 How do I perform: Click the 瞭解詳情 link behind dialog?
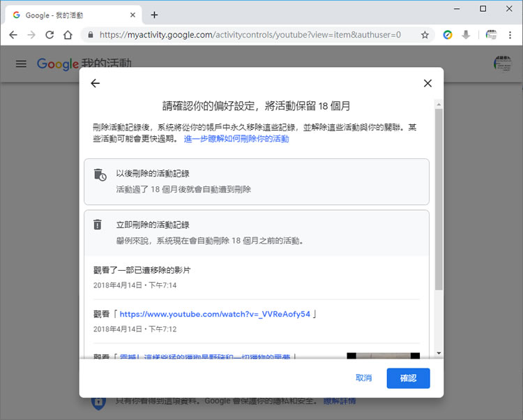click(340, 400)
